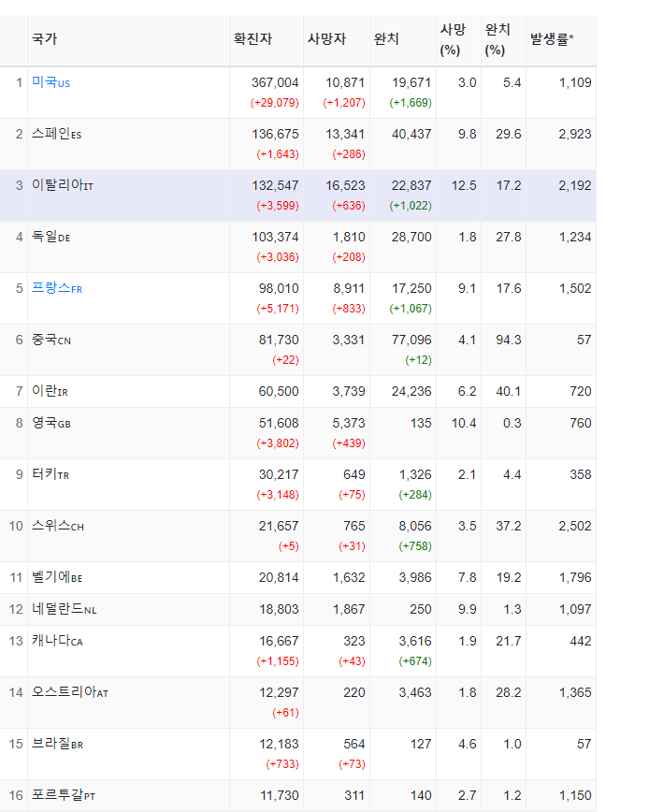This screenshot has width=649, height=812.
Task: Click Netherlands deaths value 1,867
Action: tap(349, 610)
